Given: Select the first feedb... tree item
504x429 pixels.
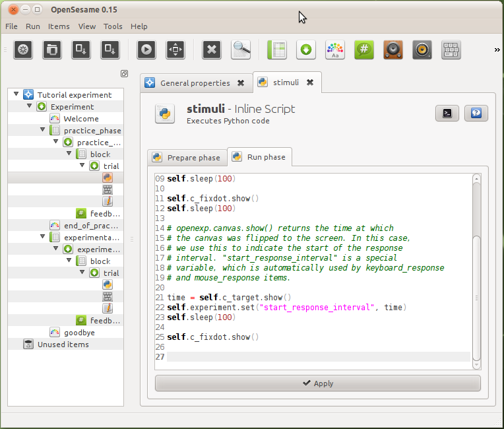Looking at the screenshot, I should [105, 213].
